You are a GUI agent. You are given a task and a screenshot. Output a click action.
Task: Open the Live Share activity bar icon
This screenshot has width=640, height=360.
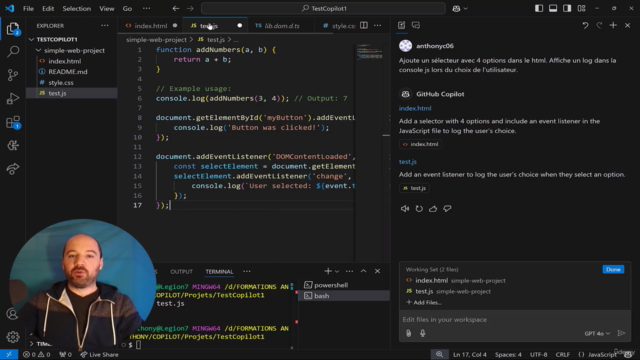click(x=13, y=169)
